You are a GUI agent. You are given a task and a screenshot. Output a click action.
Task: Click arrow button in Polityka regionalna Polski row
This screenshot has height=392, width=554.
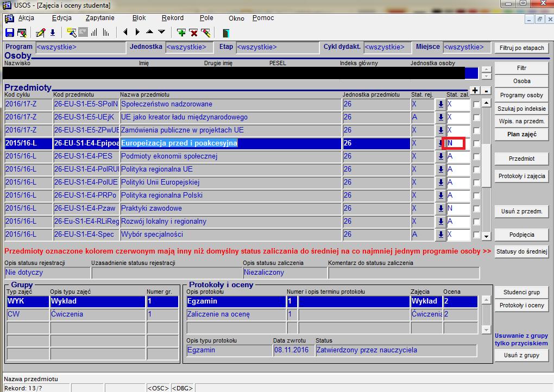(x=440, y=195)
